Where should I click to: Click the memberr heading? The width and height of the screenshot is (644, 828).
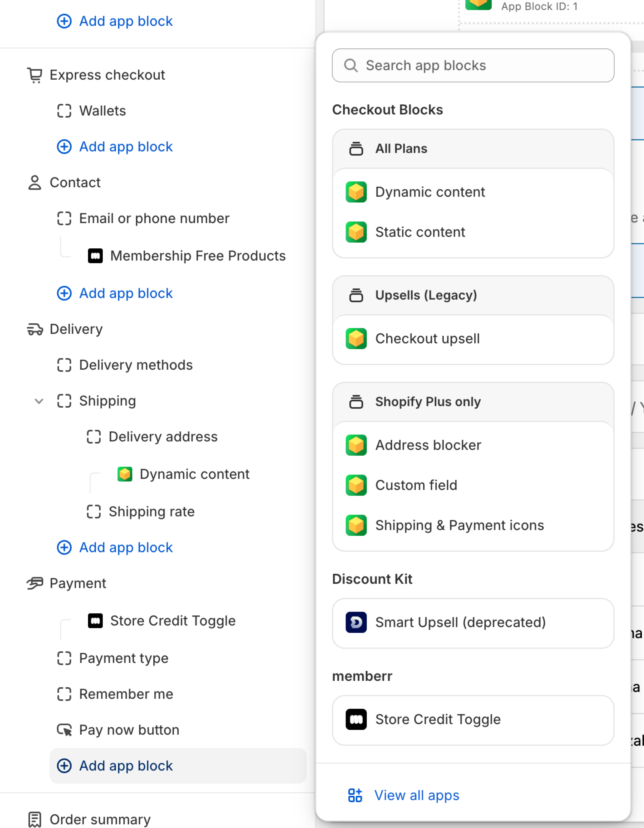pyautogui.click(x=362, y=676)
